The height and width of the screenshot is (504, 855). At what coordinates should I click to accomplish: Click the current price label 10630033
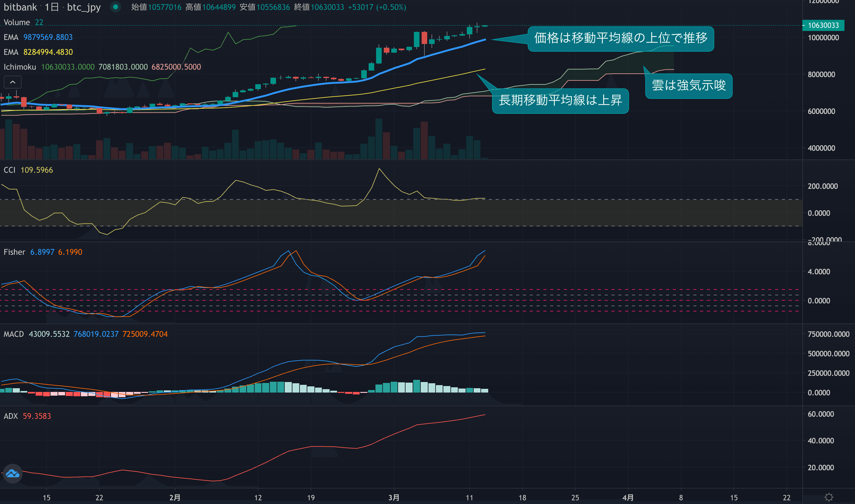point(823,25)
